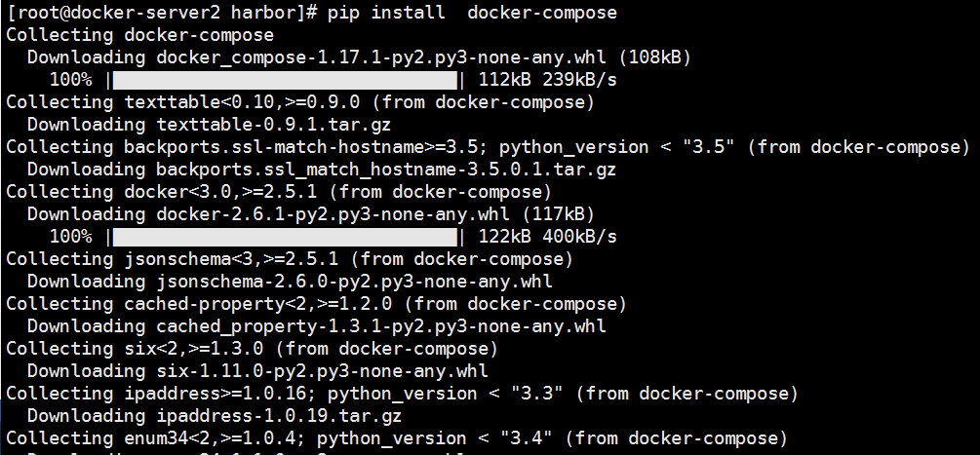The width and height of the screenshot is (980, 455).
Task: Click the six-1.11.0 wheel filename
Action: tap(322, 371)
